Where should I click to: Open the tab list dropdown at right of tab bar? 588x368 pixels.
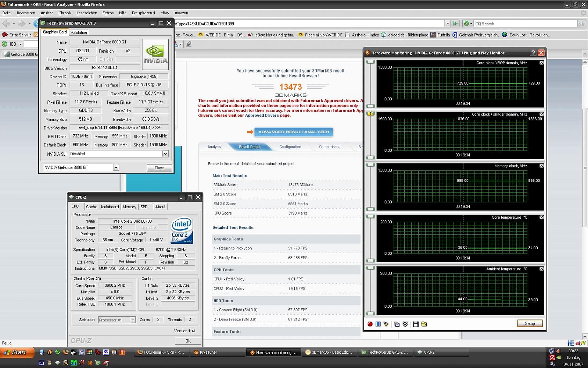pos(585,54)
